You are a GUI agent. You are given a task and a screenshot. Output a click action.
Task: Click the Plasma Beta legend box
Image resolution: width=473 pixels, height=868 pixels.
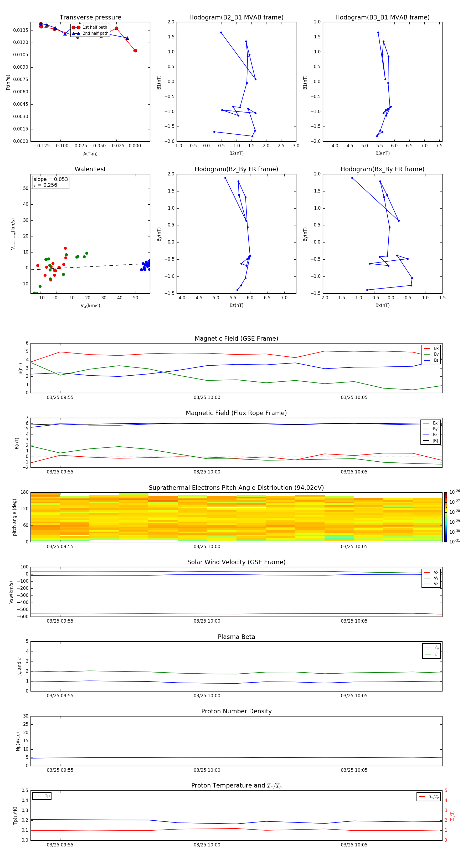point(431,651)
